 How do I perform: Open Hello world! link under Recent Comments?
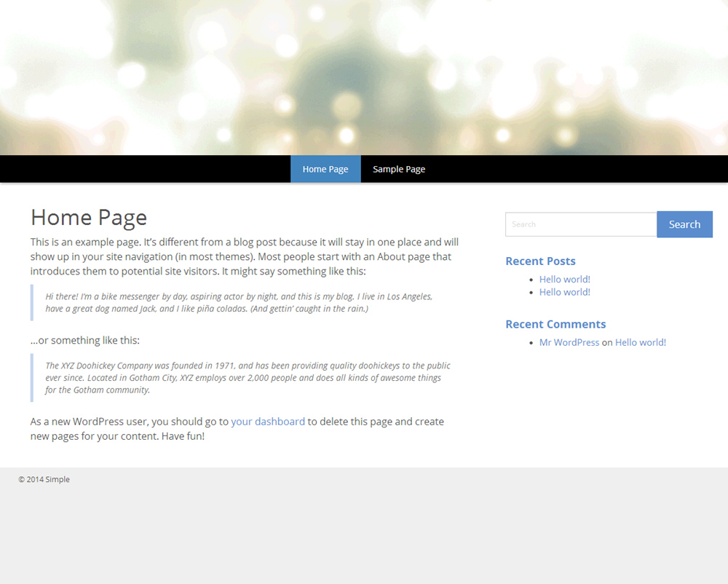[640, 342]
